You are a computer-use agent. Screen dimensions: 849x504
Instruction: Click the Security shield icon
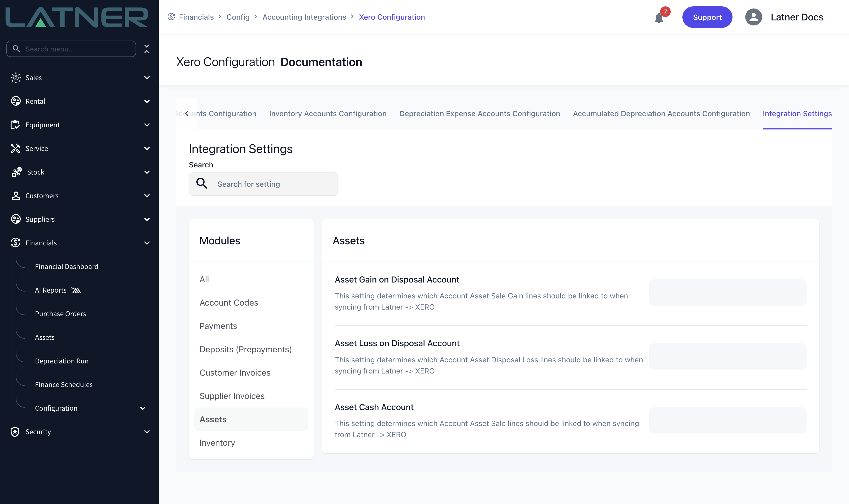15,432
